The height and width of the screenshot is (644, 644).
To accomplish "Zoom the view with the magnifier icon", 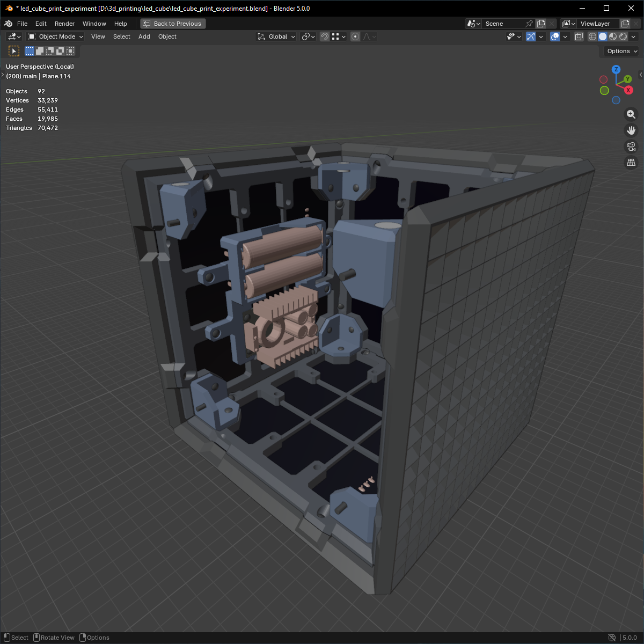I will [x=631, y=114].
